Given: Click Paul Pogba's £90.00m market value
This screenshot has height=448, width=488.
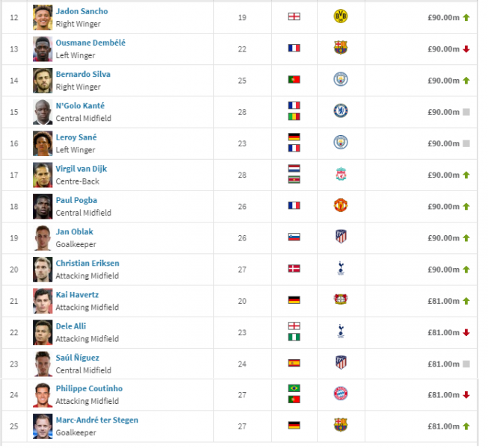Looking at the screenshot, I should point(443,206).
